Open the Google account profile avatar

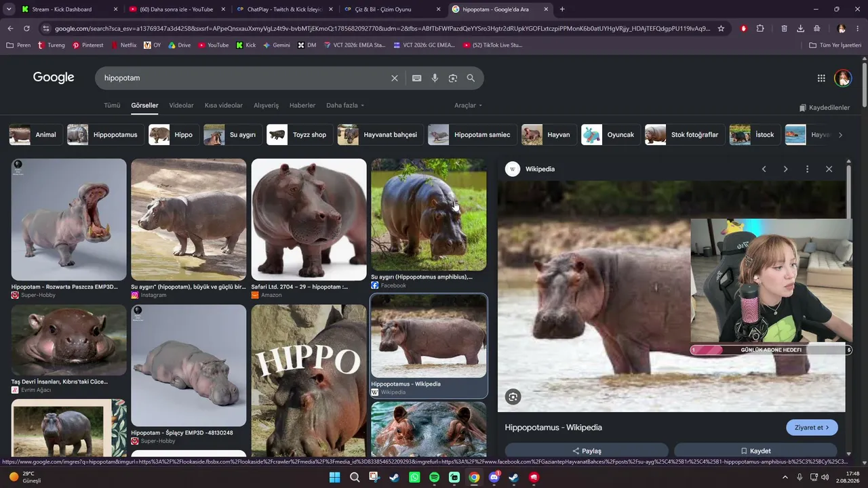point(843,78)
